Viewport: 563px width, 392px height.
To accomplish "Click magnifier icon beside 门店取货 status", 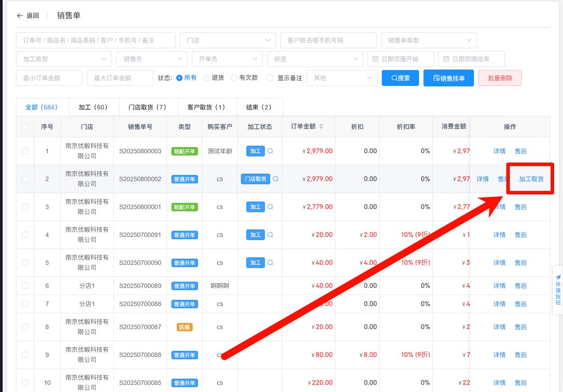I will tap(276, 179).
